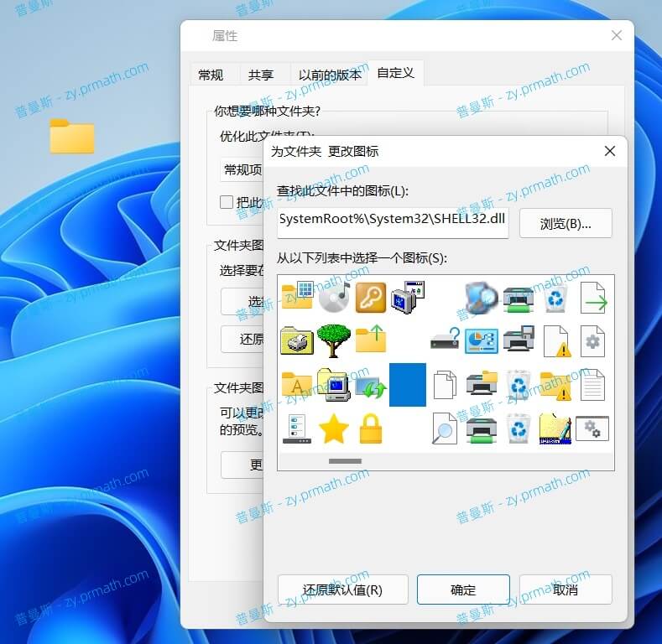Pick the yellow padlock icon
The height and width of the screenshot is (644, 662).
(371, 428)
